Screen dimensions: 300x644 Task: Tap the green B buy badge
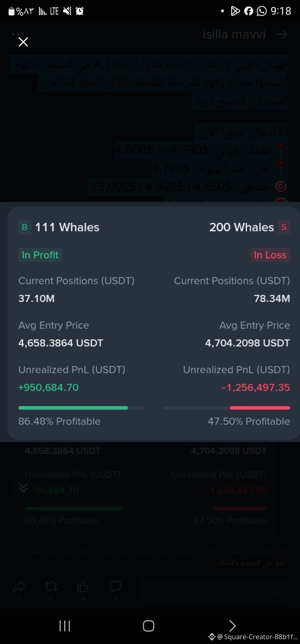click(25, 227)
